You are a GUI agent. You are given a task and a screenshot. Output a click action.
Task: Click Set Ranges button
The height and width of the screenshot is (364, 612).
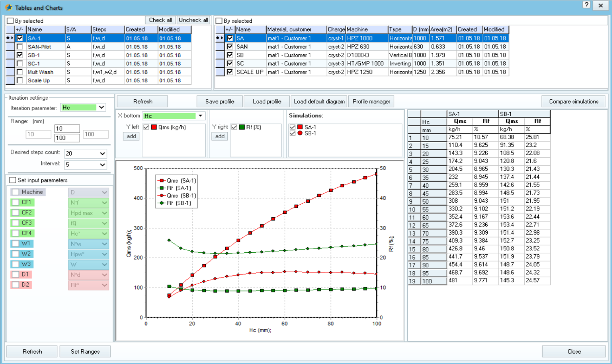click(x=85, y=351)
